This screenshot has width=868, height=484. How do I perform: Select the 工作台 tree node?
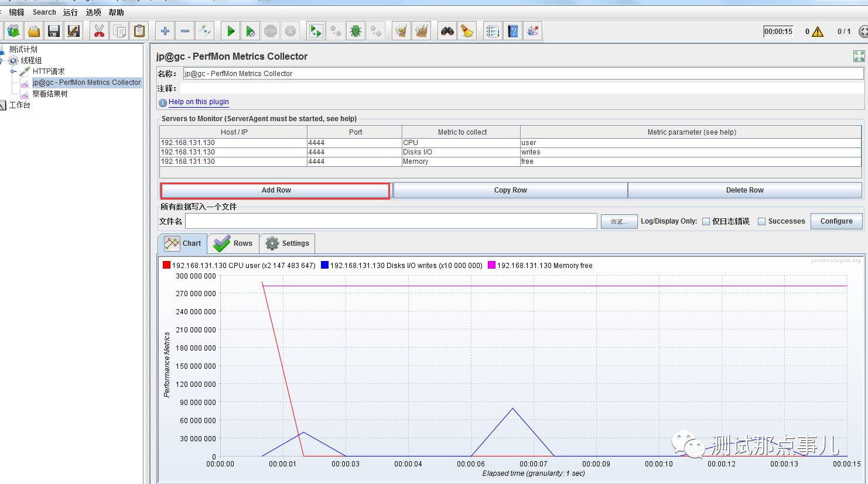pos(20,105)
